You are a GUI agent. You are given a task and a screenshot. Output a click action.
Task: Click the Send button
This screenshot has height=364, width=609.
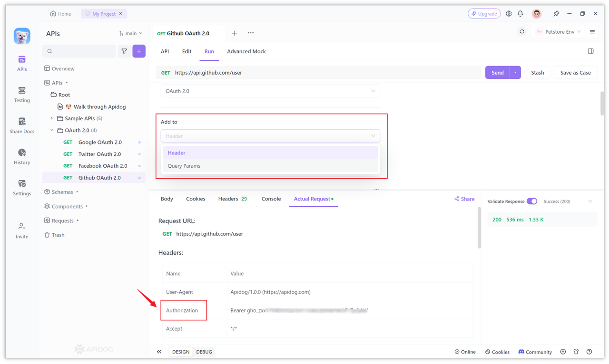tap(498, 73)
